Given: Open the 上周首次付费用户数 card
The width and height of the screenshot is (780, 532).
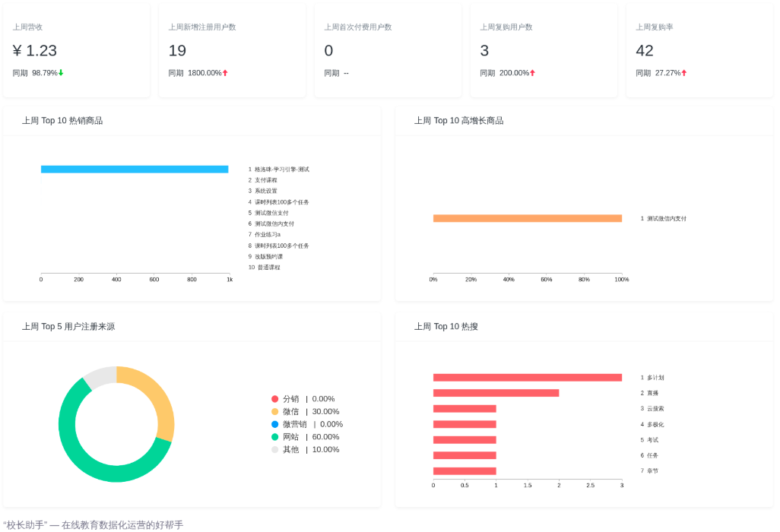Looking at the screenshot, I should (388, 50).
